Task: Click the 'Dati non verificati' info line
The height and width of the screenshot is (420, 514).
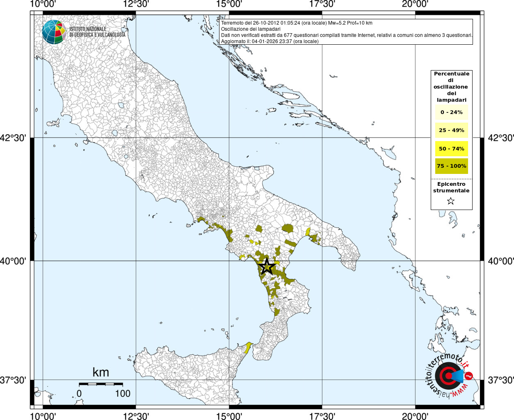Action: (x=347, y=35)
